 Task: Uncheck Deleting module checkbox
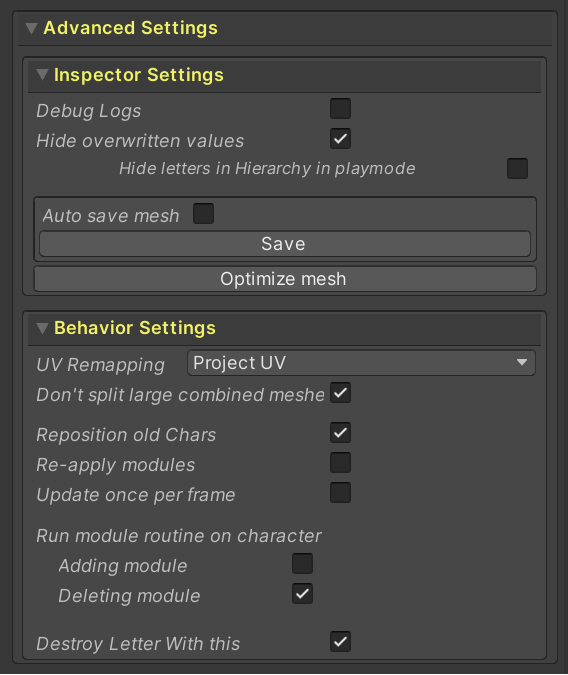tap(302, 594)
